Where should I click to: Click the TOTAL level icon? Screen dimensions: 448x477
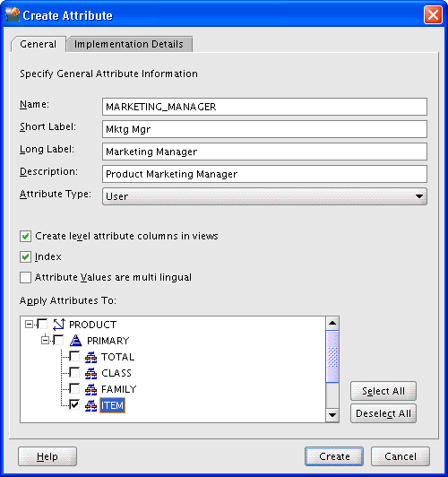[90, 357]
